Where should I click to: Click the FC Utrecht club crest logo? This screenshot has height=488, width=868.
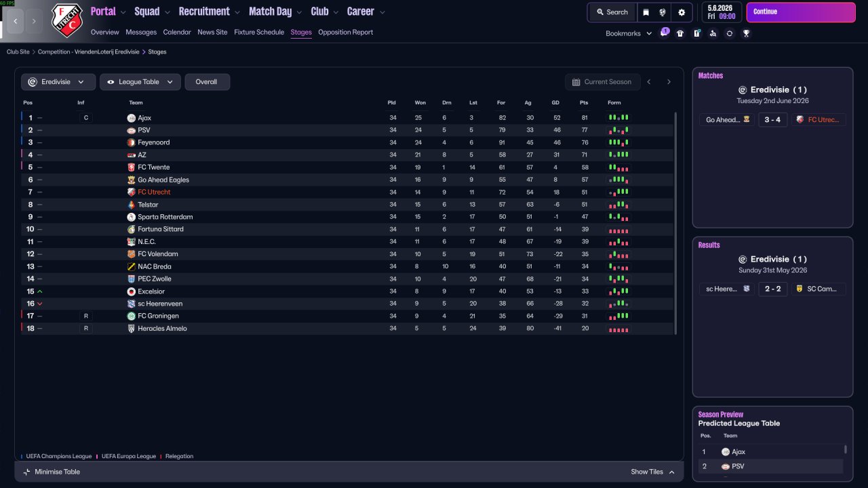[x=67, y=20]
